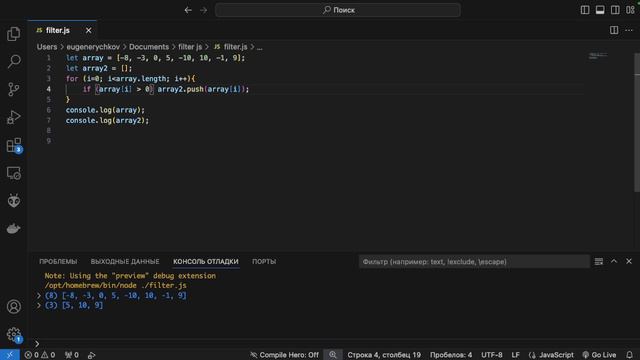Switch to the ПРОБЛЕМЫ panel tab

pos(58,262)
